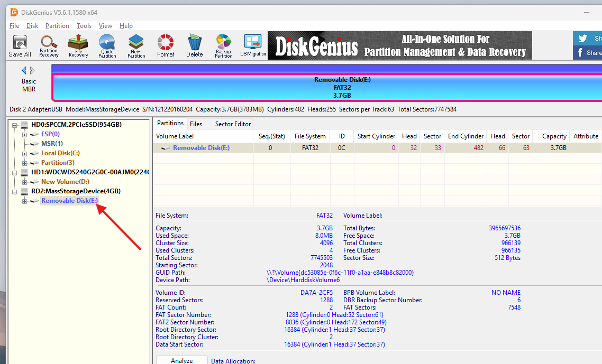602x364 pixels.
Task: Collapse the HD0:SPCCM.2PCIeSSD tree node
Action: click(15, 125)
